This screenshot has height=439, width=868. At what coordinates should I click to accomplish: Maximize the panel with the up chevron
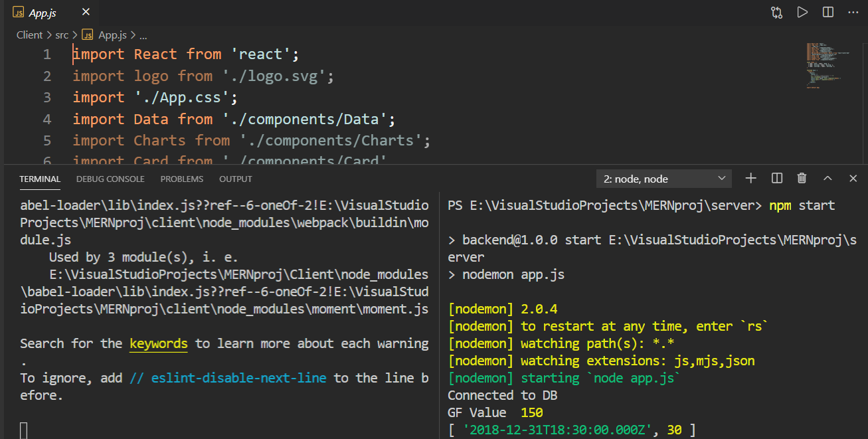[x=827, y=178]
